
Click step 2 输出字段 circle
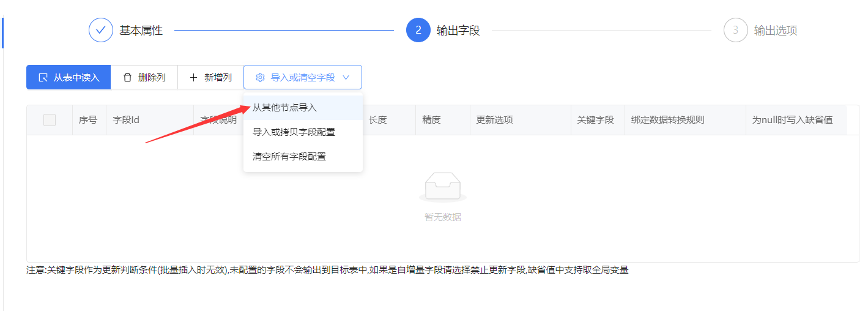tap(418, 30)
